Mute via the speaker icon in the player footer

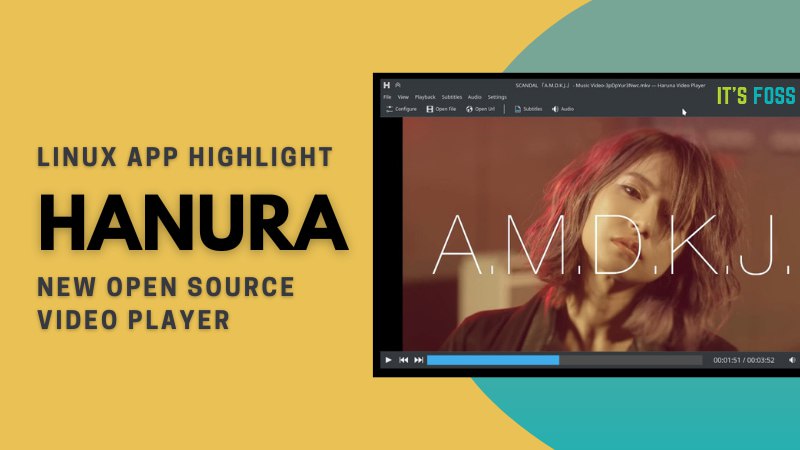(x=792, y=360)
